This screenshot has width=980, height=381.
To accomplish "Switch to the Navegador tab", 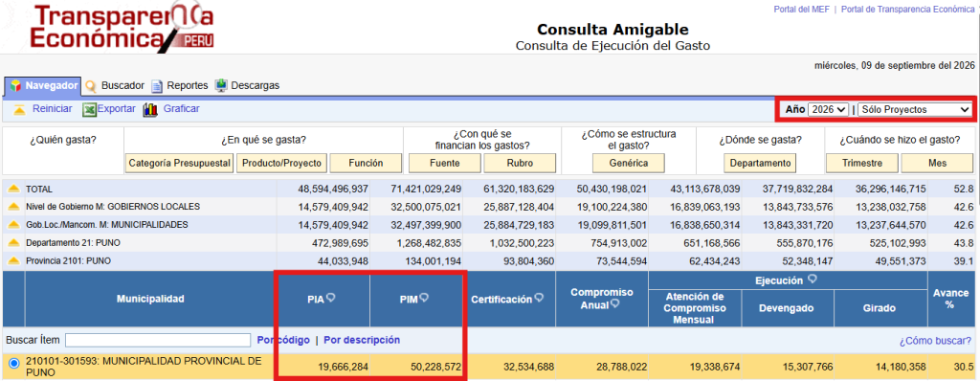I will click(x=42, y=86).
